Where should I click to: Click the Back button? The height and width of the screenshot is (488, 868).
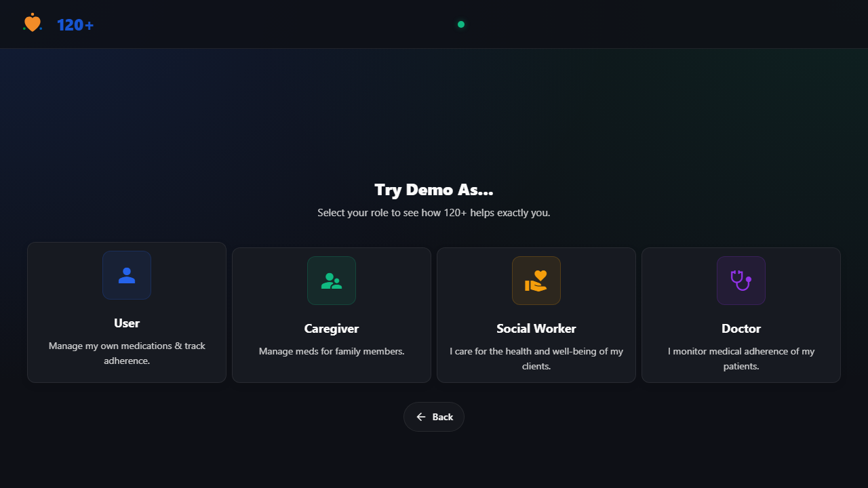pos(433,417)
